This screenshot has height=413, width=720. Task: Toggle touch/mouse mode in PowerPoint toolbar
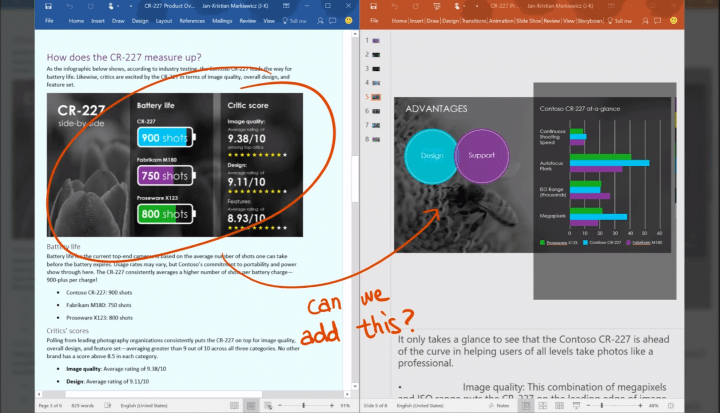click(x=457, y=6)
